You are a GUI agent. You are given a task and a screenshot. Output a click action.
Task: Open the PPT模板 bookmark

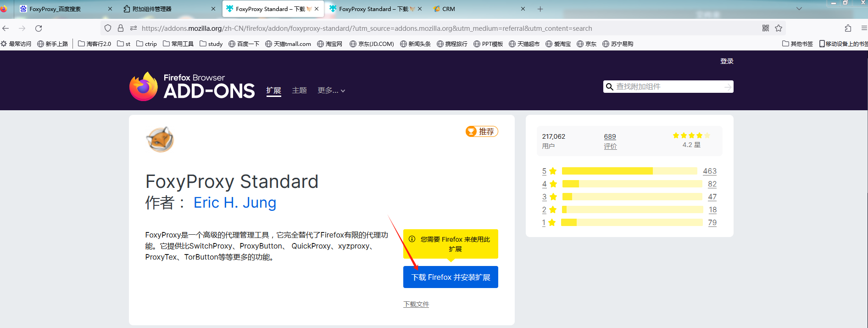(488, 44)
